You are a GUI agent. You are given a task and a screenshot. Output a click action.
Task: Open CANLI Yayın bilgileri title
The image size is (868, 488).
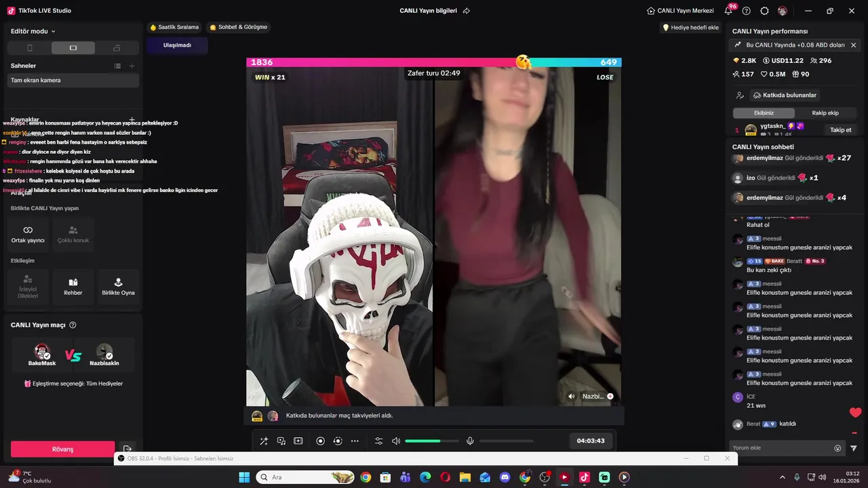[429, 11]
